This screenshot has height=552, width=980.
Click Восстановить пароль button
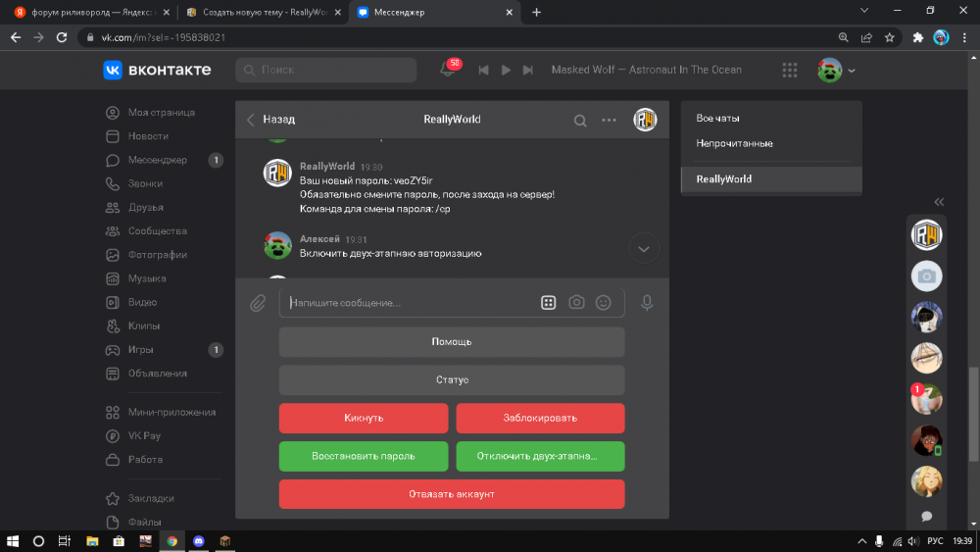point(364,456)
